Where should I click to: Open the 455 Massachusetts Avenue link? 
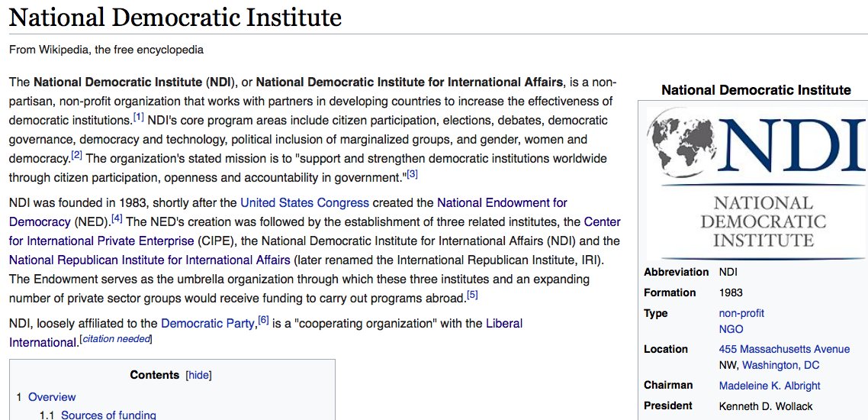tap(784, 349)
